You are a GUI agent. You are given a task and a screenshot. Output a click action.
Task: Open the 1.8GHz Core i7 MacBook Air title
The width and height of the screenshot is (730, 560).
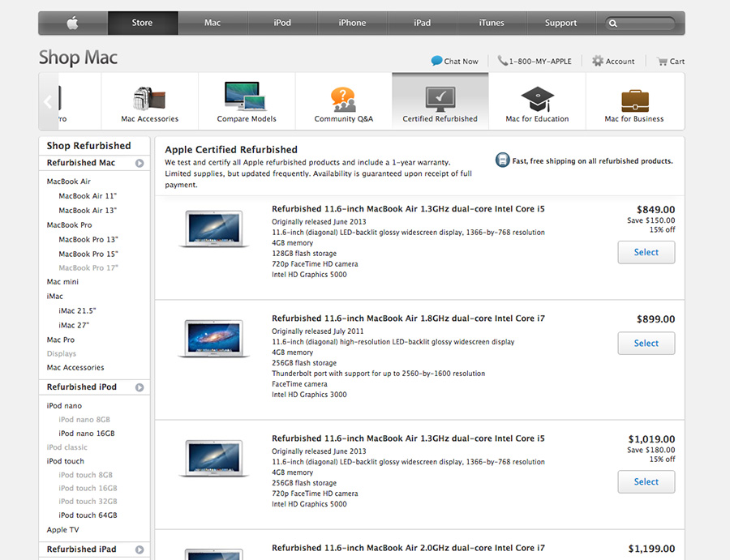pyautogui.click(x=408, y=318)
